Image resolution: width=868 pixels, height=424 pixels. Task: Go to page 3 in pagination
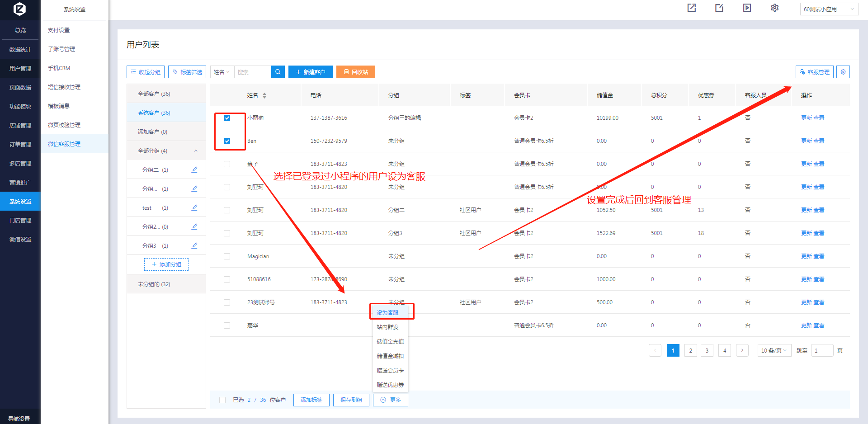tap(707, 350)
